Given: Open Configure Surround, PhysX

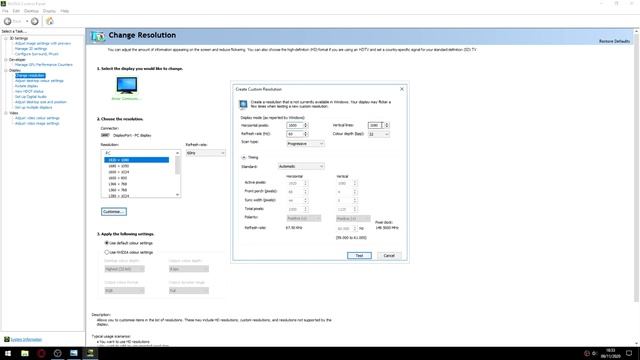Looking at the screenshot, I should (x=37, y=54).
